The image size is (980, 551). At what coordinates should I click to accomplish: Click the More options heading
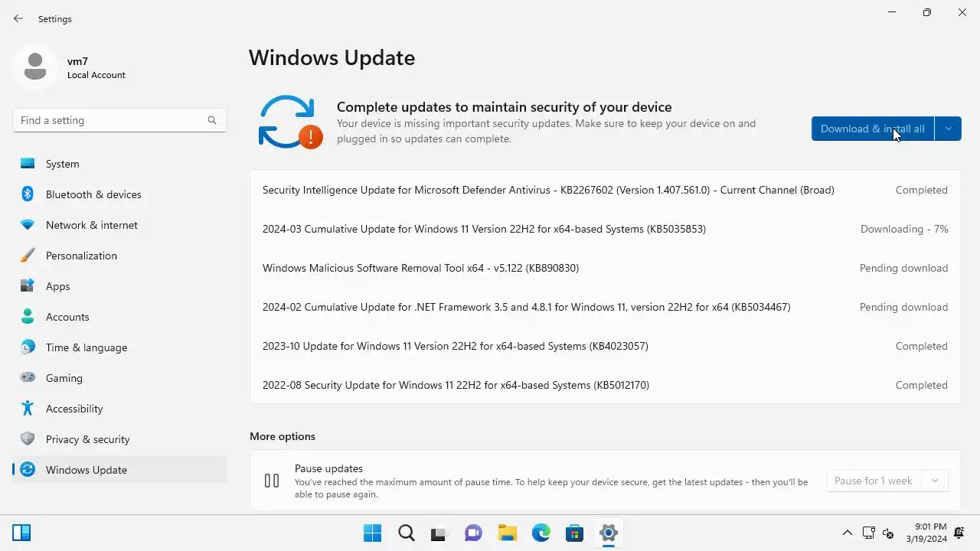[283, 436]
